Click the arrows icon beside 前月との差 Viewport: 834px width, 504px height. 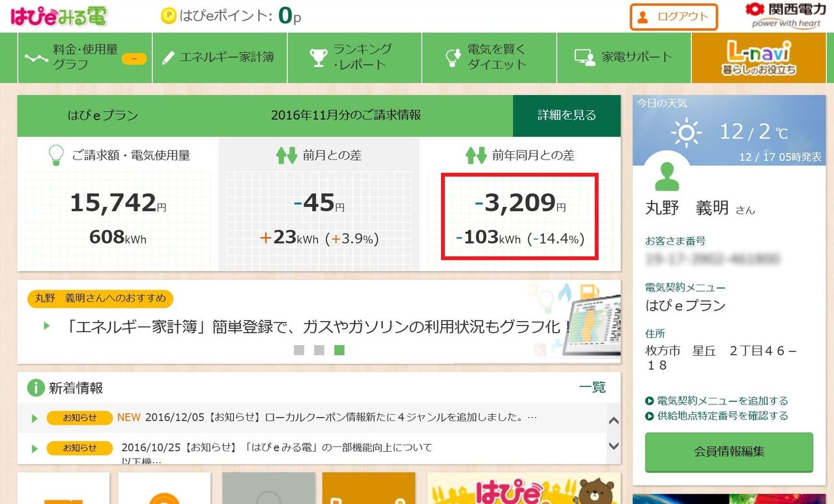pyautogui.click(x=287, y=156)
